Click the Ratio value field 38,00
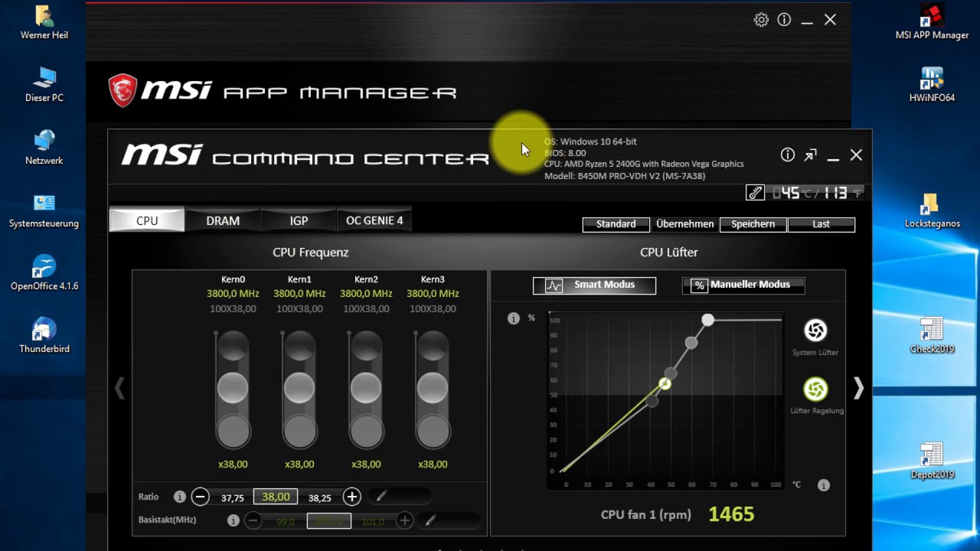980x551 pixels. (x=276, y=497)
